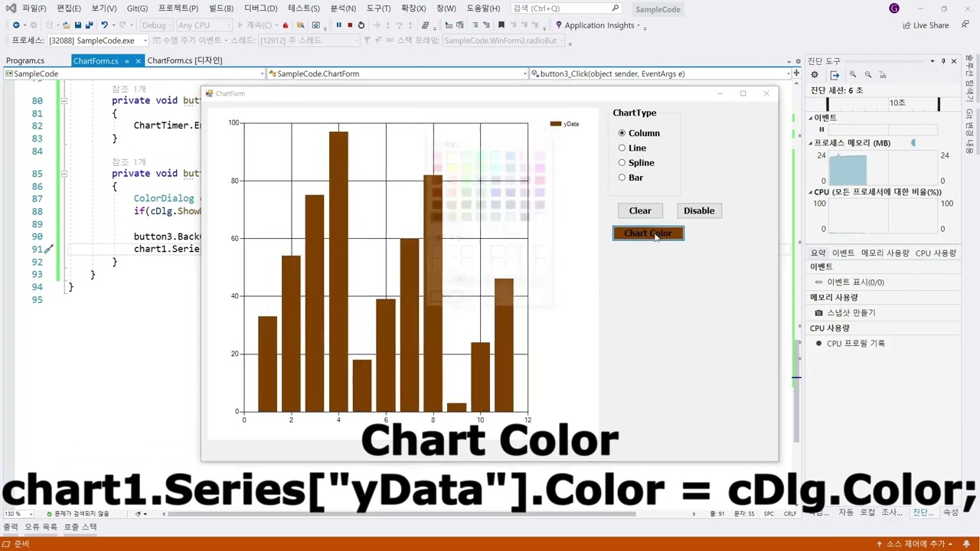Open diagnostic tools settings gear
The image size is (980, 551).
coord(815,75)
